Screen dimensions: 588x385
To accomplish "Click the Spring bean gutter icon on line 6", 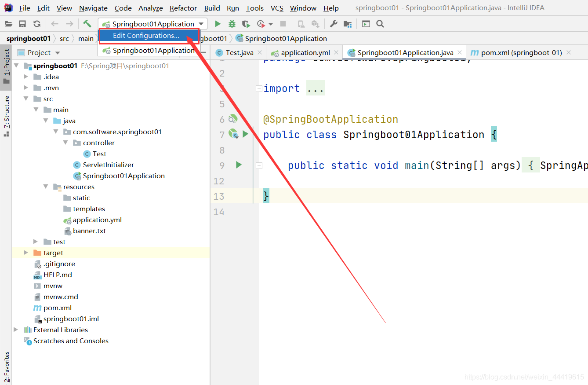I will (x=233, y=119).
